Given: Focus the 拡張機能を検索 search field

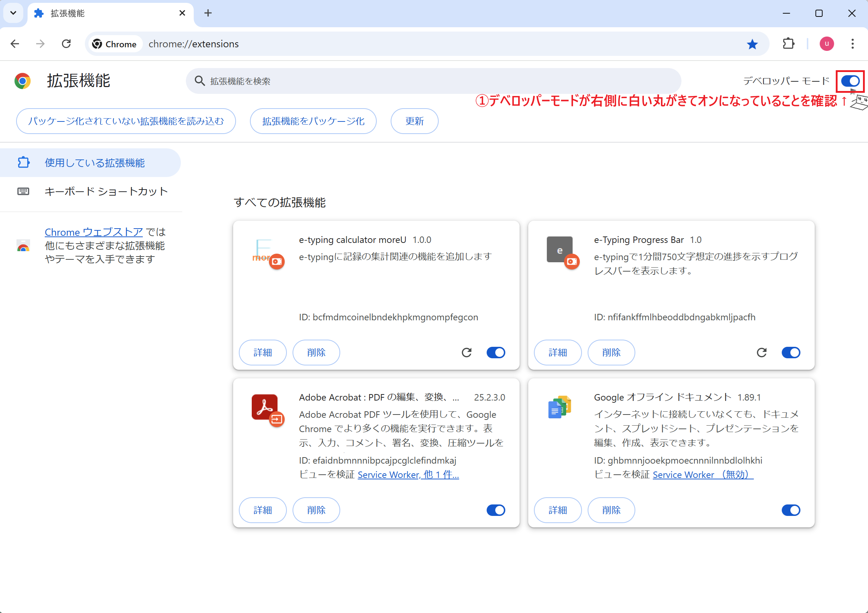Looking at the screenshot, I should click(x=433, y=81).
